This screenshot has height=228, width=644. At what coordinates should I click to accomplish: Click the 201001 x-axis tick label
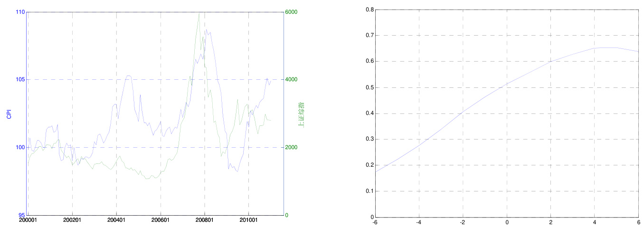[x=249, y=220]
